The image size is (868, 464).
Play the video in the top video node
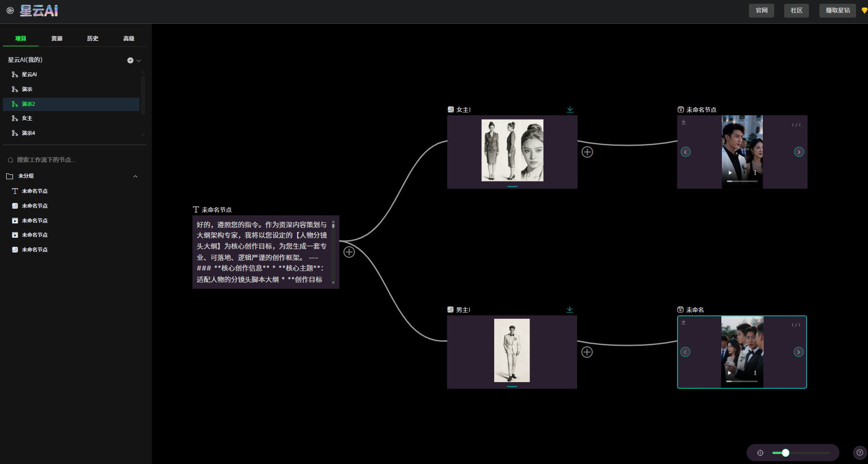pos(730,173)
